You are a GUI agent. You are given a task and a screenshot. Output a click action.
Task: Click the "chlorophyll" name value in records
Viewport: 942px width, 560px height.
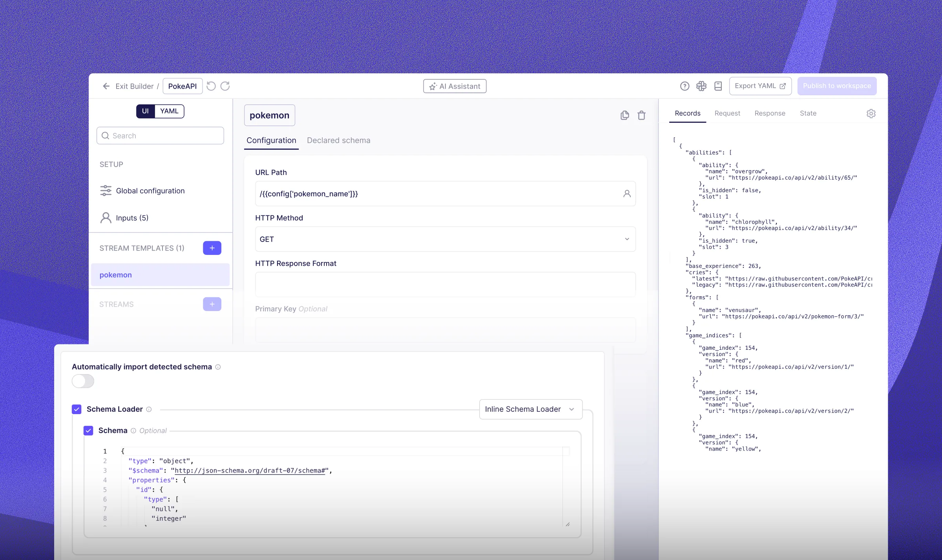[754, 222]
